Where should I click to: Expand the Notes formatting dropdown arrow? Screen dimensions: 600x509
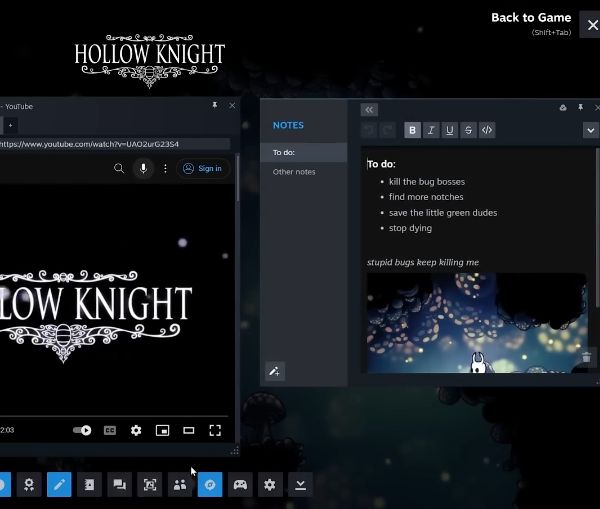pyautogui.click(x=590, y=130)
